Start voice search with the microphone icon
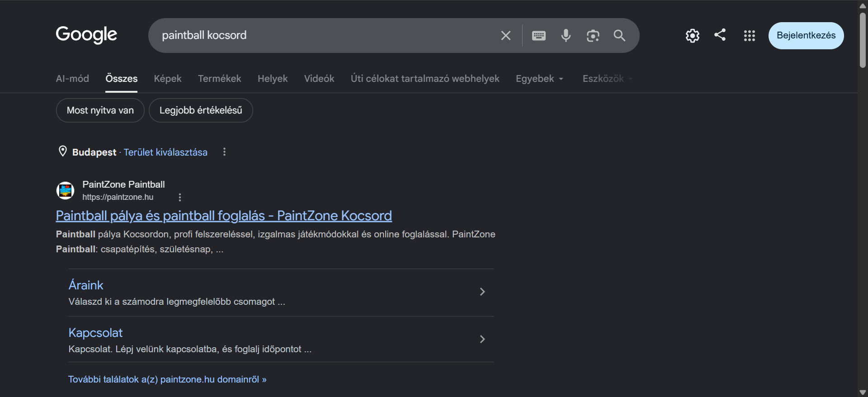This screenshot has width=868, height=397. [x=566, y=35]
